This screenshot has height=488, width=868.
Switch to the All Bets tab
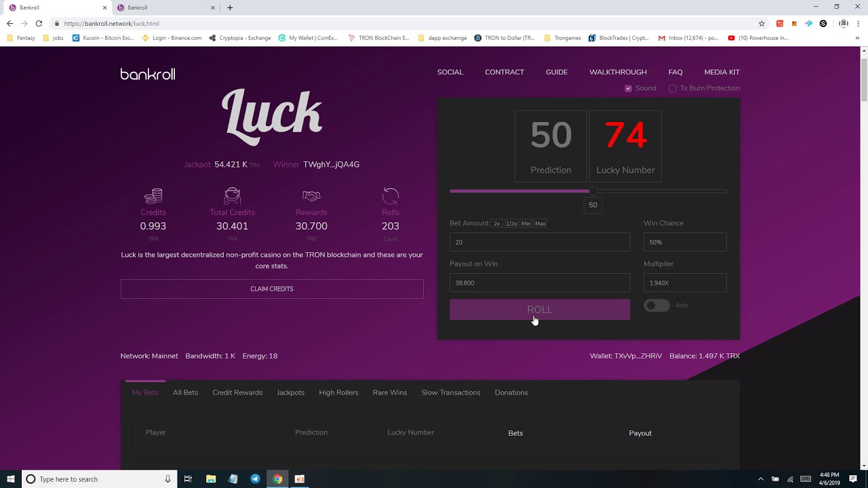pyautogui.click(x=185, y=392)
